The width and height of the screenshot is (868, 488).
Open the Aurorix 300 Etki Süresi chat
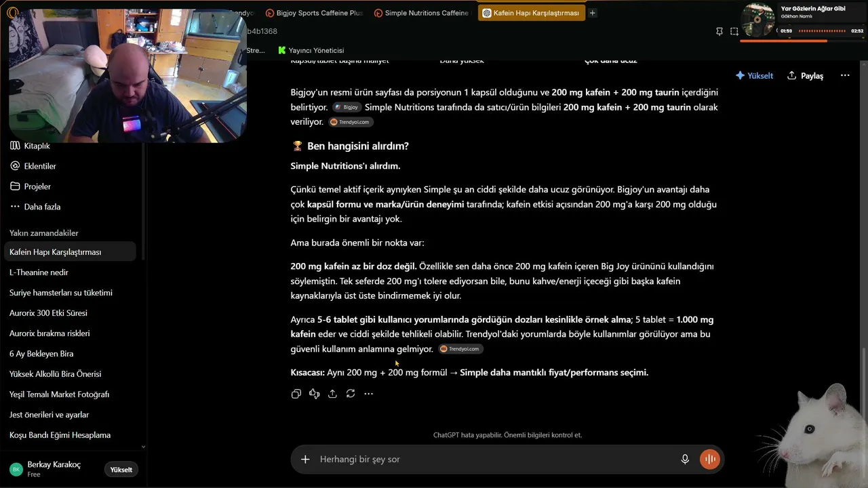point(70,313)
